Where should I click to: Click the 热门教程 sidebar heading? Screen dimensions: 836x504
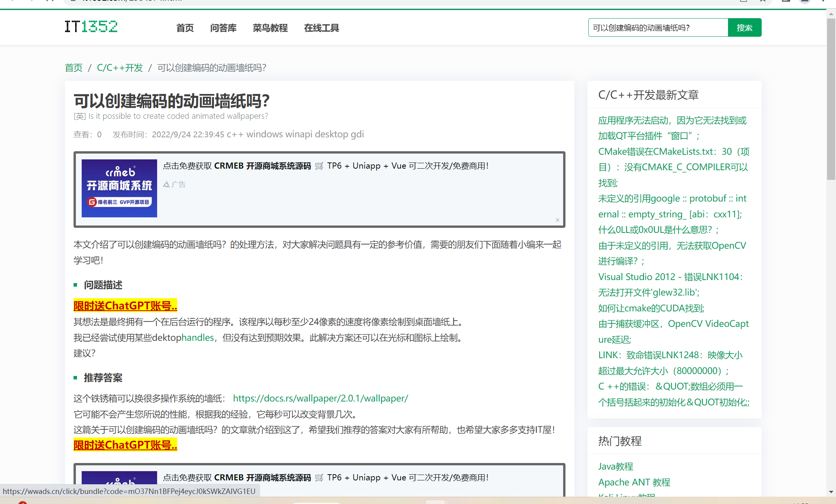620,441
